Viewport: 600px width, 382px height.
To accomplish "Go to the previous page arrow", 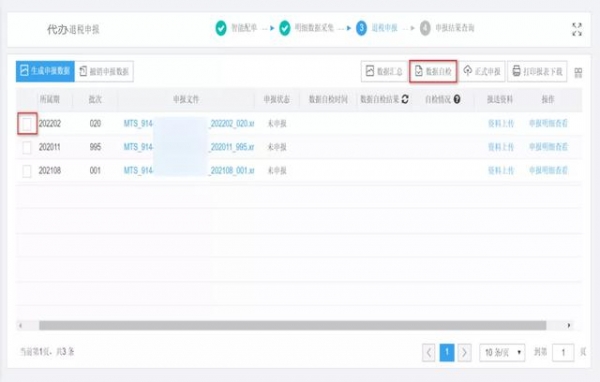I will tap(429, 352).
